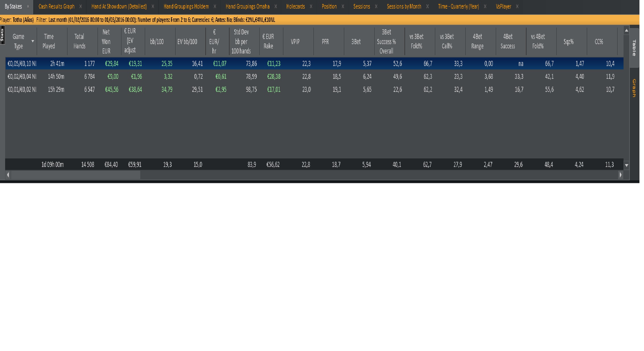
Task: Sort by bb/100 column header
Action: tap(157, 42)
